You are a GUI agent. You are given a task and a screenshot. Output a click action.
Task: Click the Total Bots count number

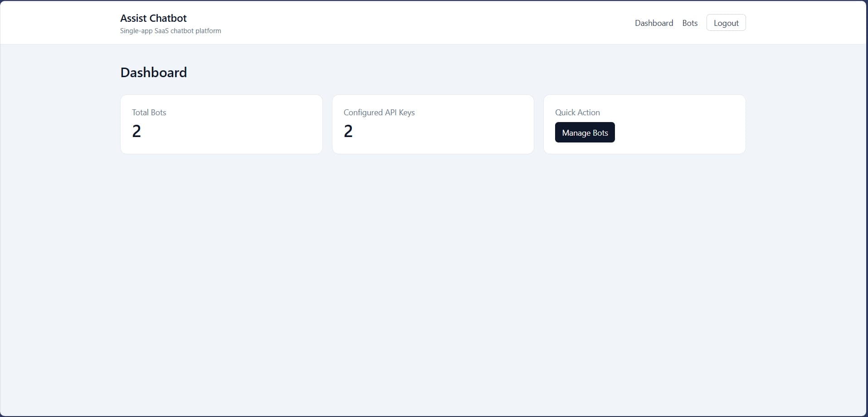click(x=137, y=131)
